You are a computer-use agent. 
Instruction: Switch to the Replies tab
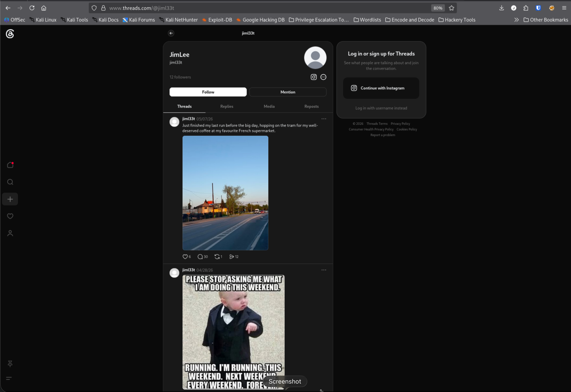coord(227,106)
